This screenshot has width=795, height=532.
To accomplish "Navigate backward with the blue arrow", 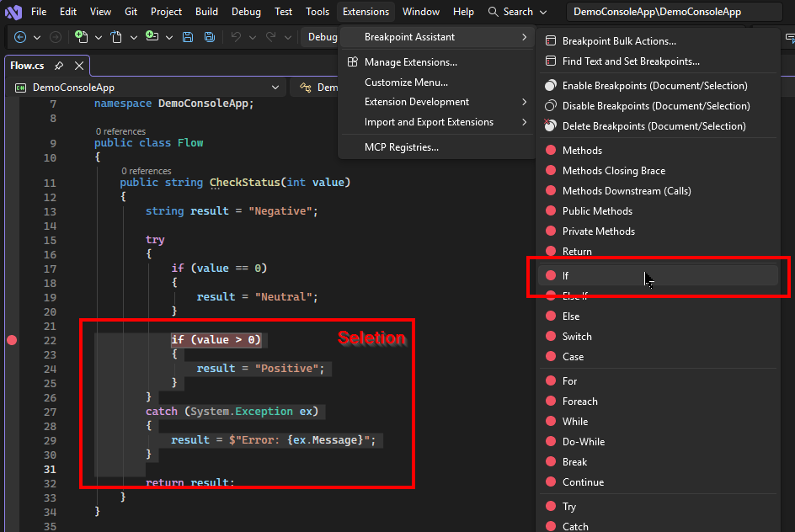I will pyautogui.click(x=19, y=37).
